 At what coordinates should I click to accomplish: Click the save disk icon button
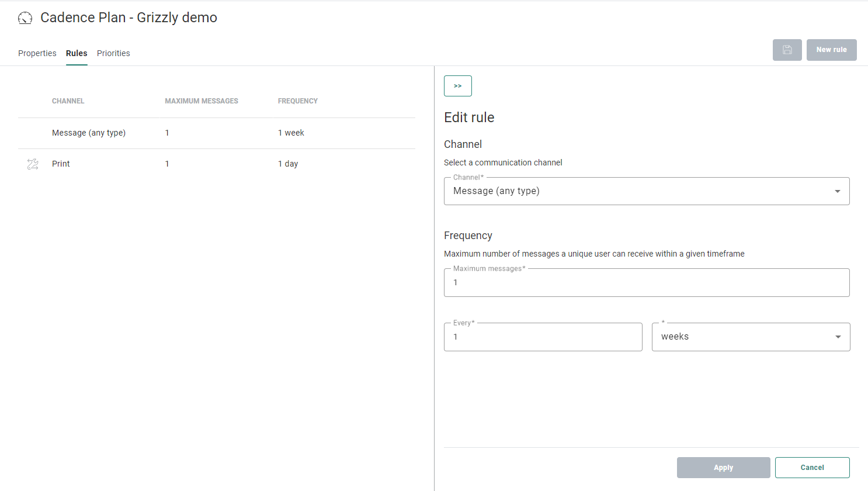pyautogui.click(x=787, y=50)
